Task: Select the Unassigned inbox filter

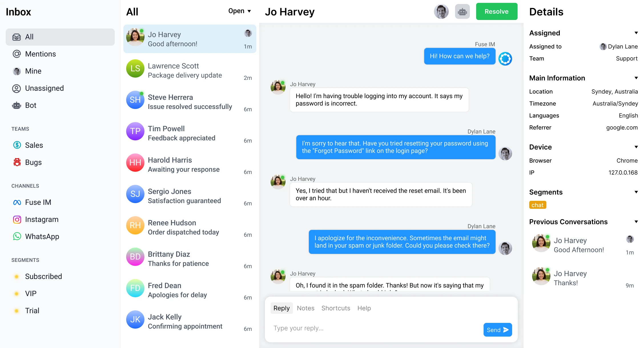Action: 45,88
